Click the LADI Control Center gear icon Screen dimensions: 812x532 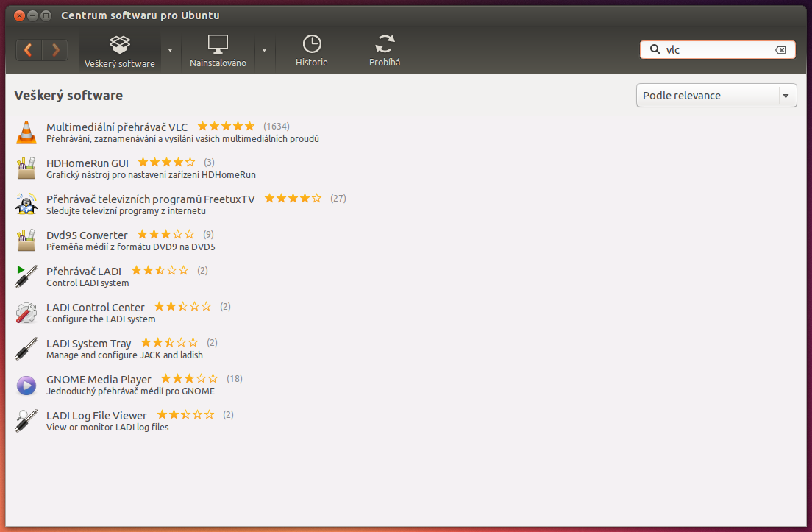pyautogui.click(x=26, y=313)
